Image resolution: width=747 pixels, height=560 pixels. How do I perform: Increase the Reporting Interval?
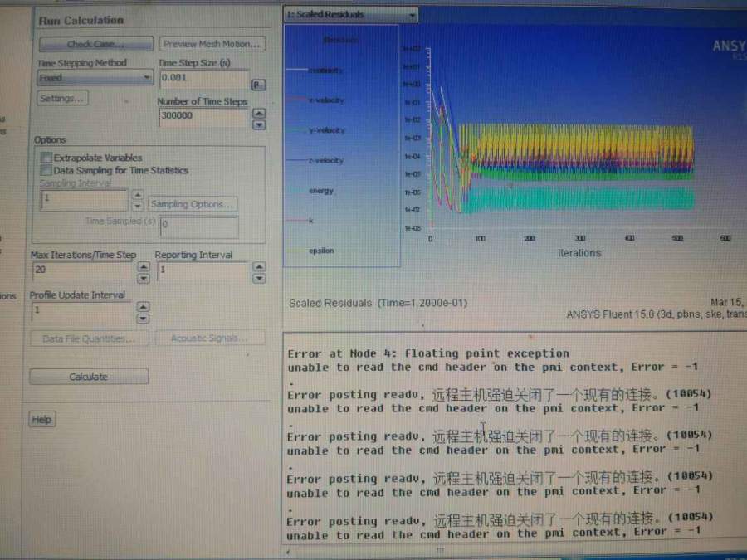click(x=259, y=266)
